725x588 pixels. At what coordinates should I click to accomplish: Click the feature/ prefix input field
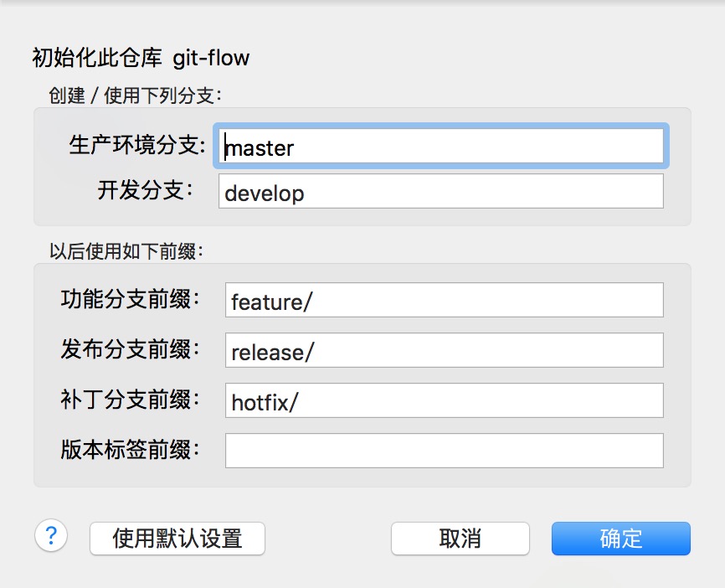tap(445, 300)
